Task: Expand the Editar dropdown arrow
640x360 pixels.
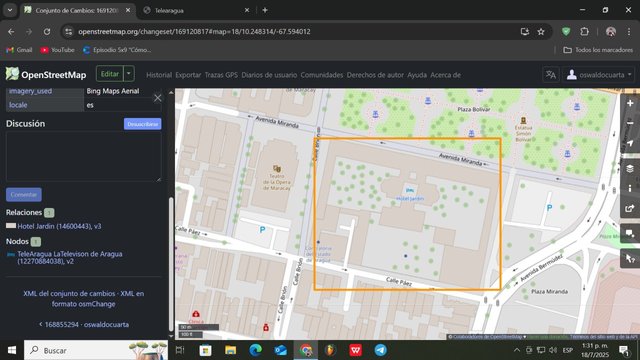Action: [129, 74]
